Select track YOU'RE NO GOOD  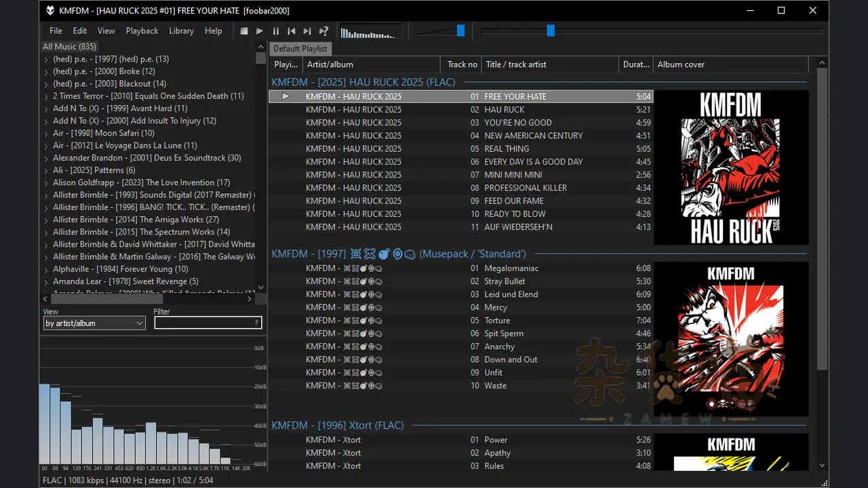460,123
